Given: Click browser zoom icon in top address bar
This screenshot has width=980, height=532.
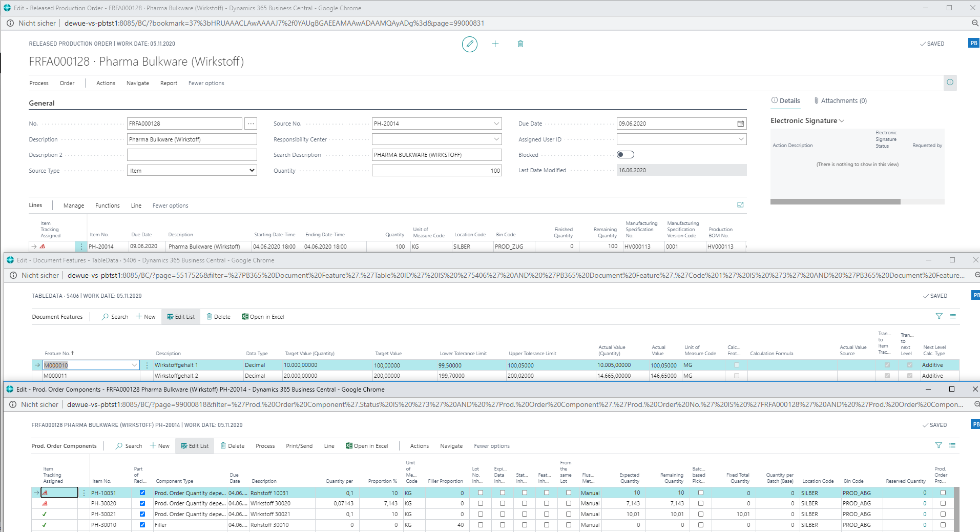Looking at the screenshot, I should [975, 23].
